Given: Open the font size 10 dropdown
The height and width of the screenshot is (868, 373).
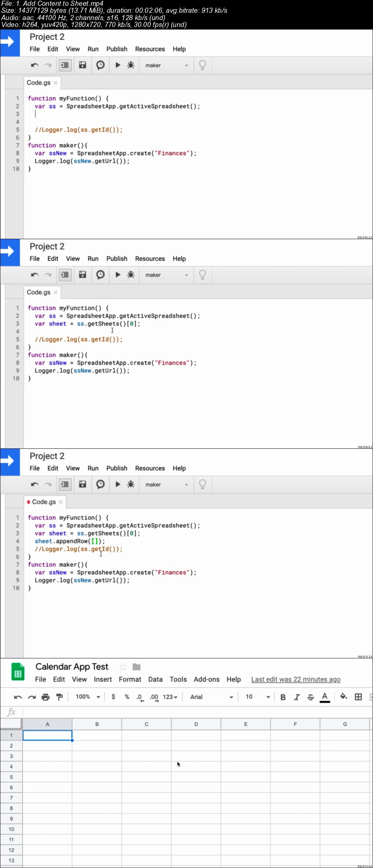Looking at the screenshot, I should pyautogui.click(x=258, y=697).
